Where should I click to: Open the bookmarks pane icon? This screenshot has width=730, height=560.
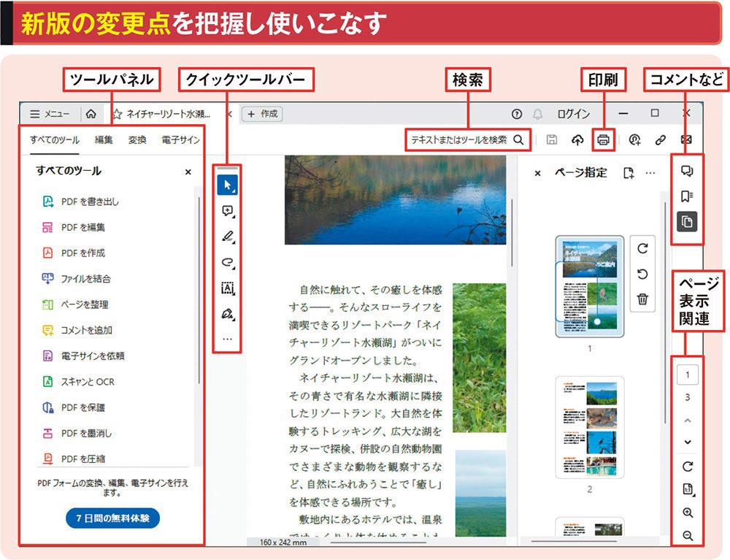coord(687,196)
